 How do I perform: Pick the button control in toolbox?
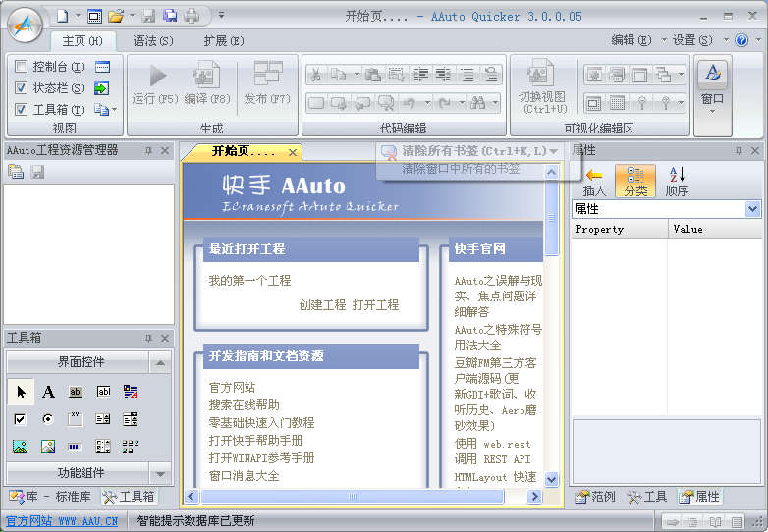point(76,392)
